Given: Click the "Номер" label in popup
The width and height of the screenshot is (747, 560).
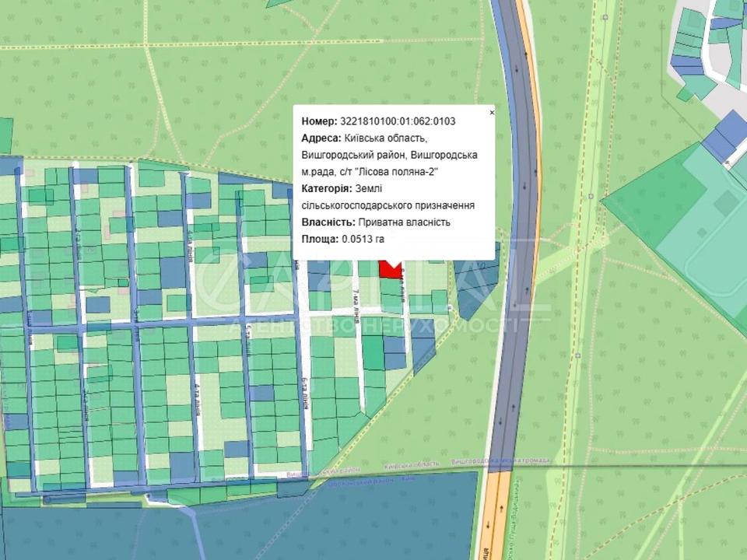Looking at the screenshot, I should [319, 121].
